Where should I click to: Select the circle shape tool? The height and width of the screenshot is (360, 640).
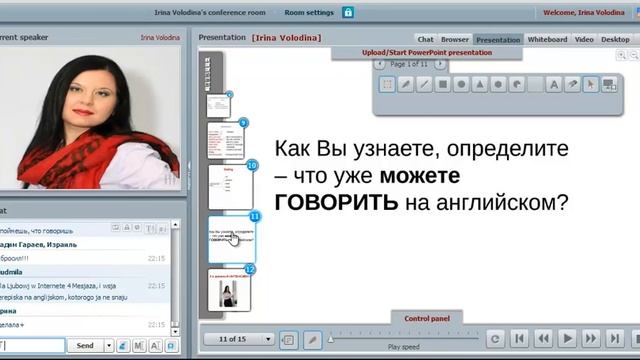461,84
